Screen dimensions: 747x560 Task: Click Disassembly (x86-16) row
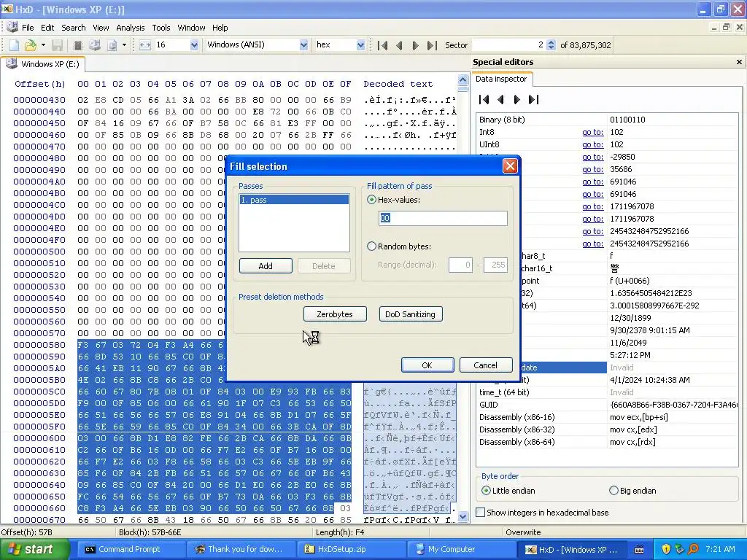coord(607,417)
